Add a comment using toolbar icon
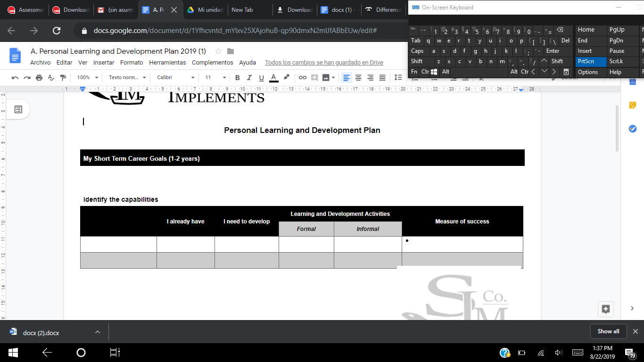 tap(314, 78)
